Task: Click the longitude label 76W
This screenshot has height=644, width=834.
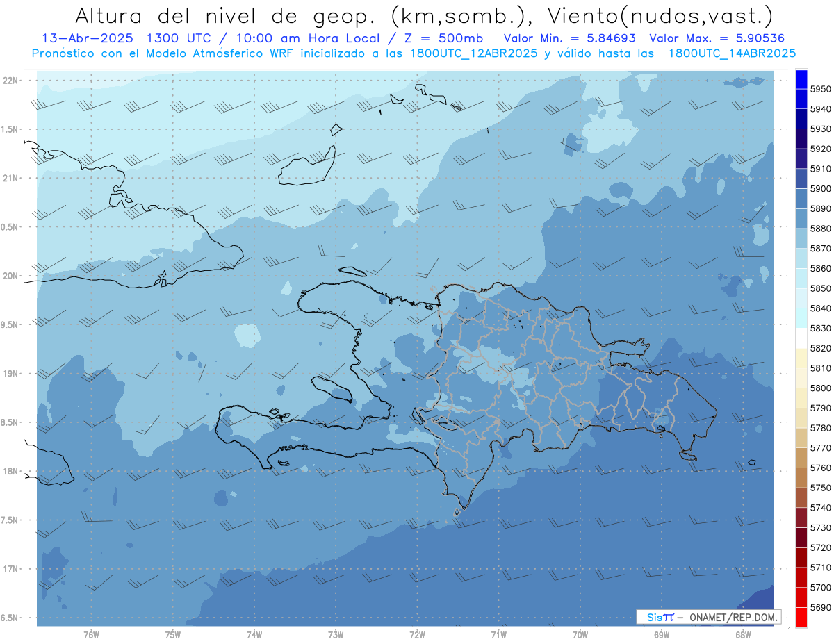Action: coord(91,635)
